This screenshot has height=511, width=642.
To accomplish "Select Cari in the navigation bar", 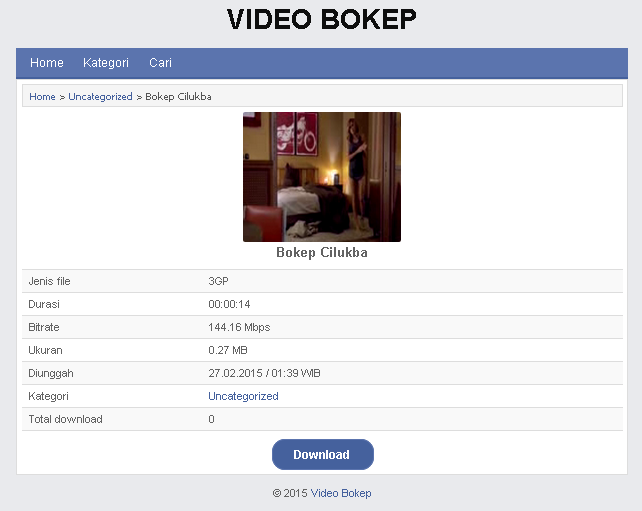I will pos(160,63).
